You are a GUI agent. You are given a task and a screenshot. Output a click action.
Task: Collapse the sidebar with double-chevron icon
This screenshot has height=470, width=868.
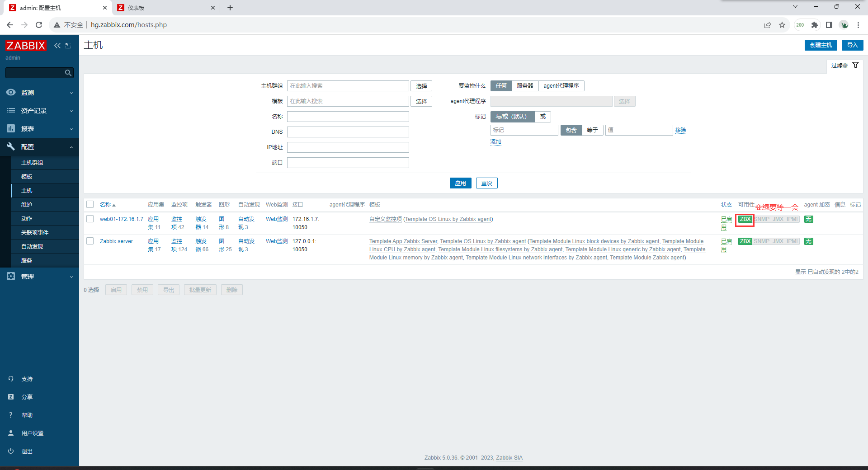(x=57, y=46)
